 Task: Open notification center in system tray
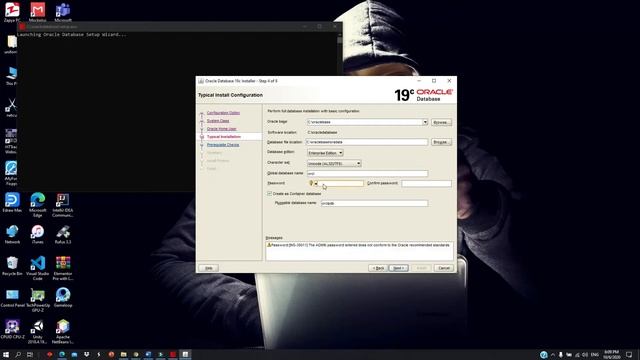point(629,355)
